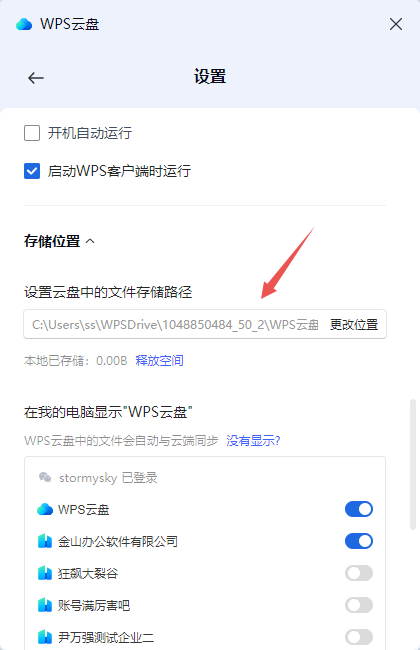Enable the 开机自动运行 checkbox
The image size is (420, 650).
pyautogui.click(x=32, y=133)
